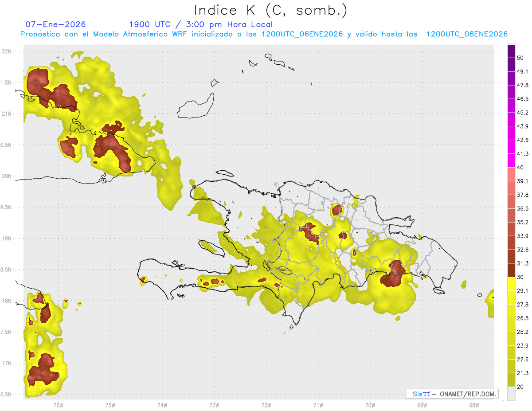Click the grey segment at the colorbar bottom
Image resolution: width=532 pixels, height=411 pixels.
point(511,393)
